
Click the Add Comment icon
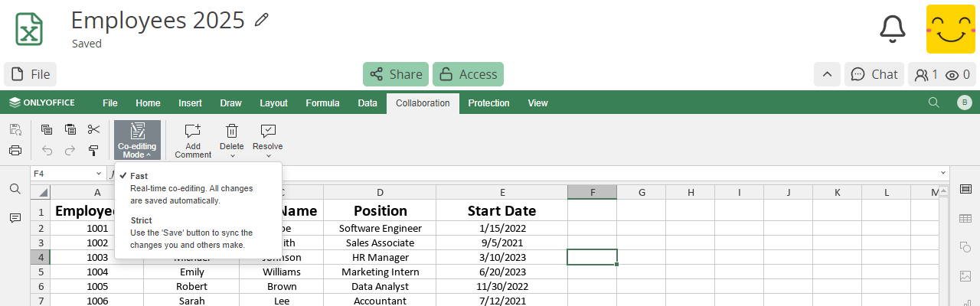coord(192,131)
